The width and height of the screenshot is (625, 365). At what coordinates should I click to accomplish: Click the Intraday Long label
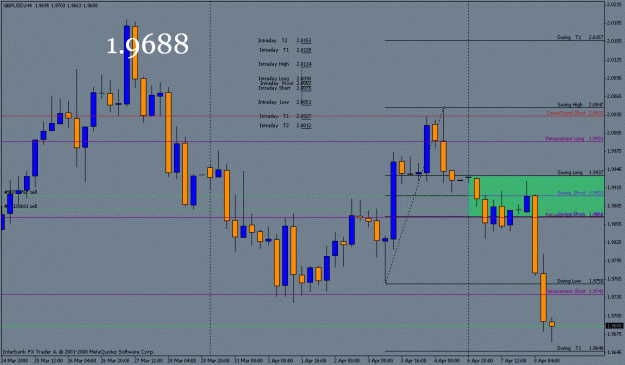(273, 78)
